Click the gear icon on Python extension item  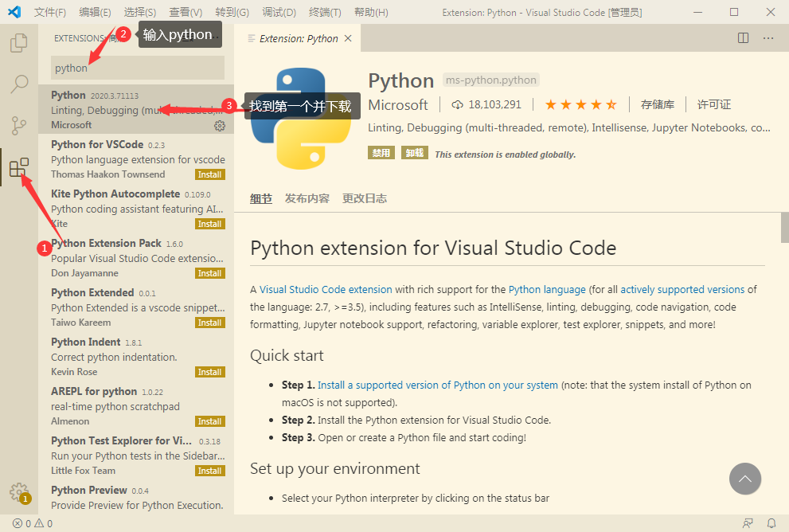coord(220,126)
